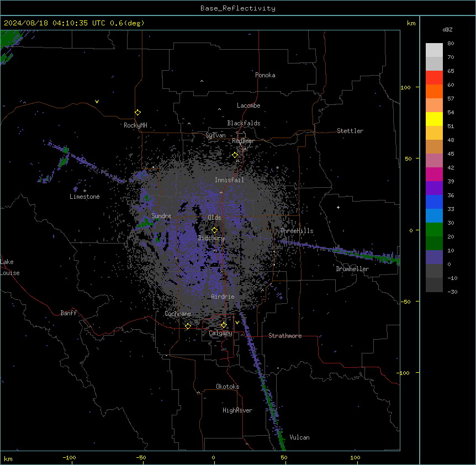Click the asterisk marker above Limestone
This screenshot has height=465, width=476.
click(84, 191)
